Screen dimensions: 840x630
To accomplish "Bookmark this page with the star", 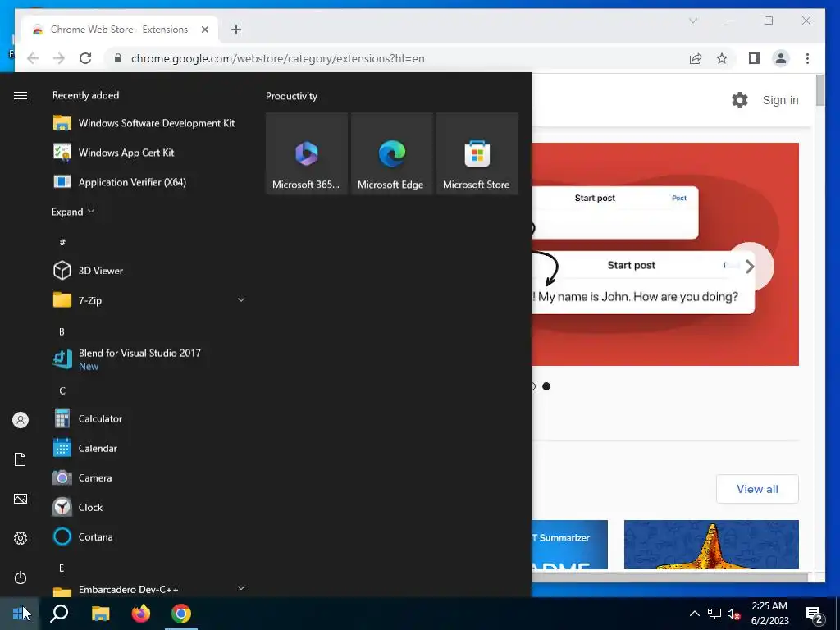I will pyautogui.click(x=722, y=58).
